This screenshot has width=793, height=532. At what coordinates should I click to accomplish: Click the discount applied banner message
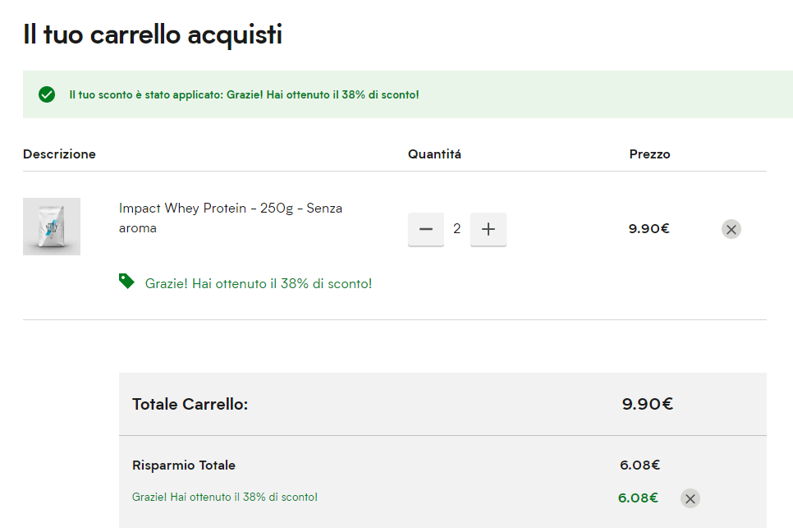(244, 95)
